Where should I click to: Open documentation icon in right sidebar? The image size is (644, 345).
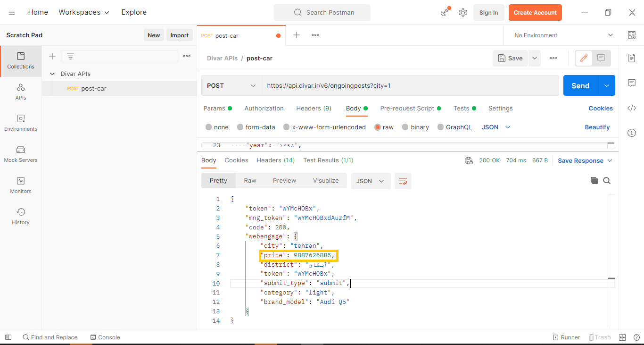[632, 58]
